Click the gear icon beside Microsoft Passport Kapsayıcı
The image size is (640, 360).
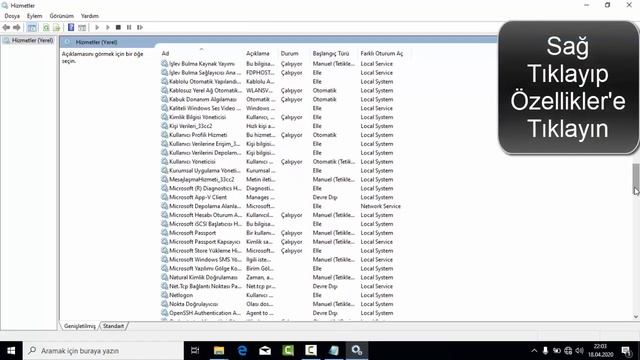tap(164, 242)
